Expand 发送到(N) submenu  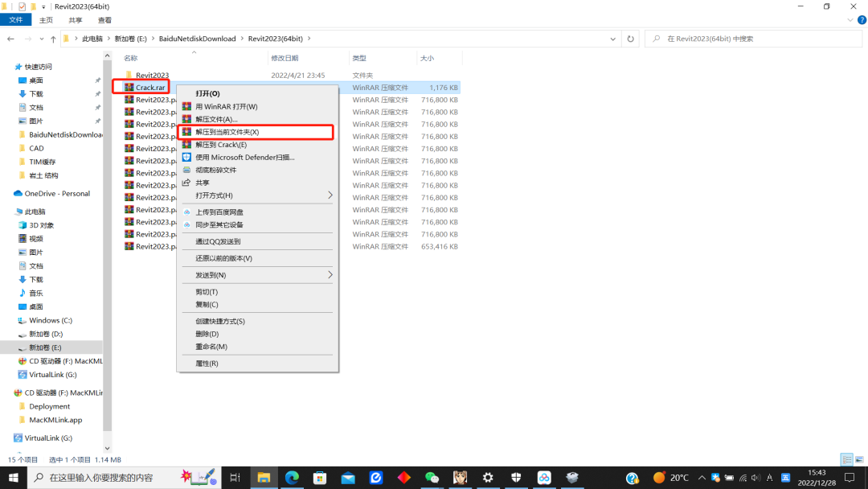(x=257, y=275)
